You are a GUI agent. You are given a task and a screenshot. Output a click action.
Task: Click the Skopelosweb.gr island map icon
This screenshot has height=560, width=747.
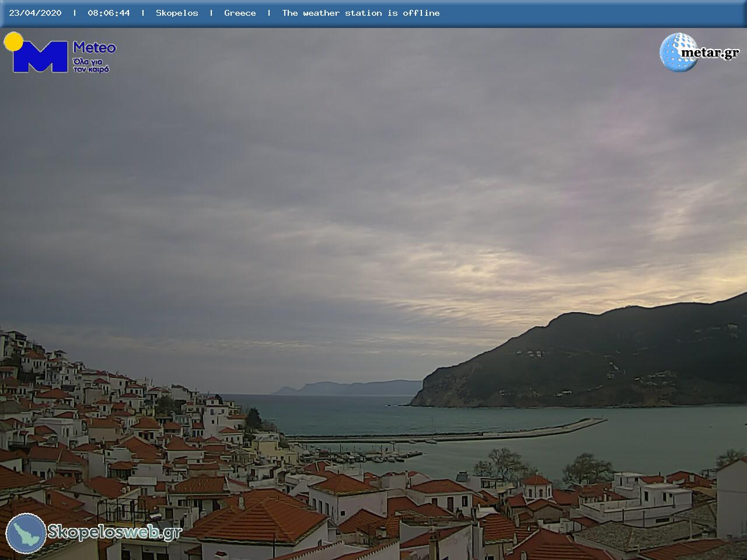[x=26, y=534]
